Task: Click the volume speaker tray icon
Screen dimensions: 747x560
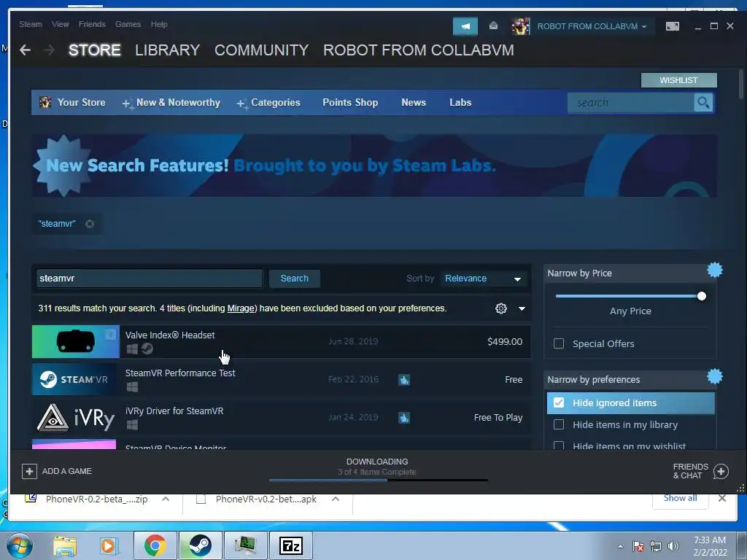Action: [673, 546]
